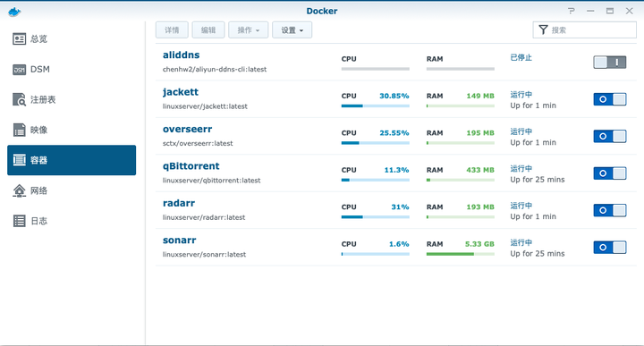Screen dimensions: 644x346
Task: Open the 总览 overview icon in sidebar
Action: click(x=20, y=39)
